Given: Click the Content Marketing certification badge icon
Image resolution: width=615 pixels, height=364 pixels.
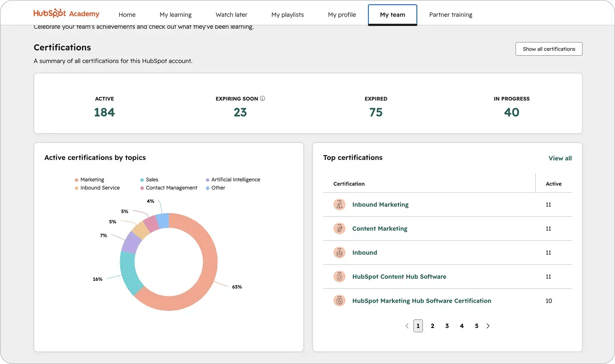Looking at the screenshot, I should pos(340,229).
